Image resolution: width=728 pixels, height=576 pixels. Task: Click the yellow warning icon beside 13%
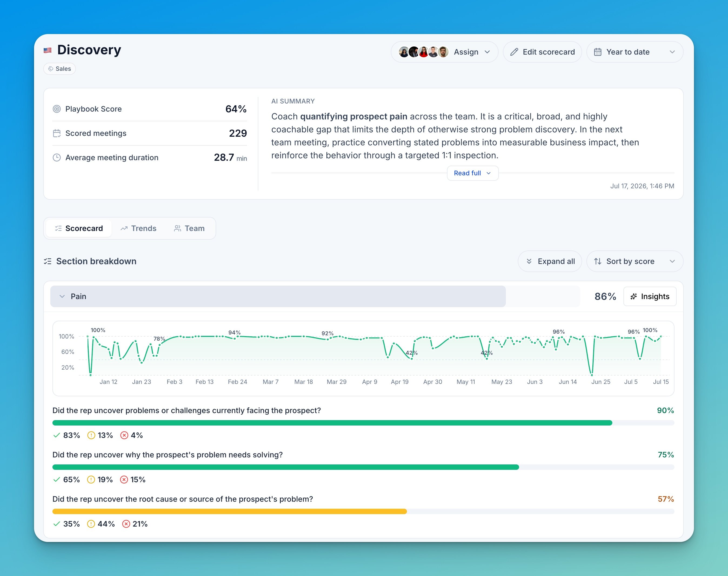tap(91, 435)
